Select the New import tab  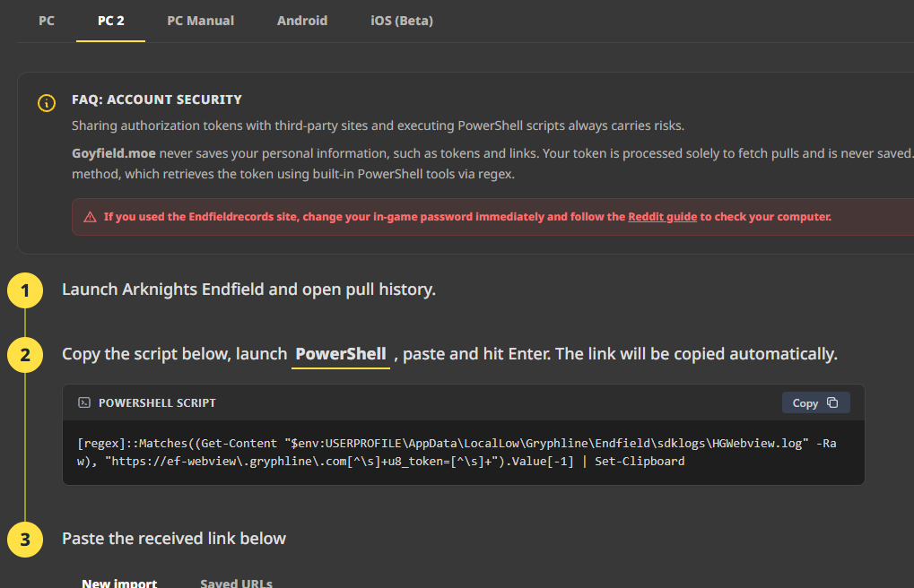119,583
